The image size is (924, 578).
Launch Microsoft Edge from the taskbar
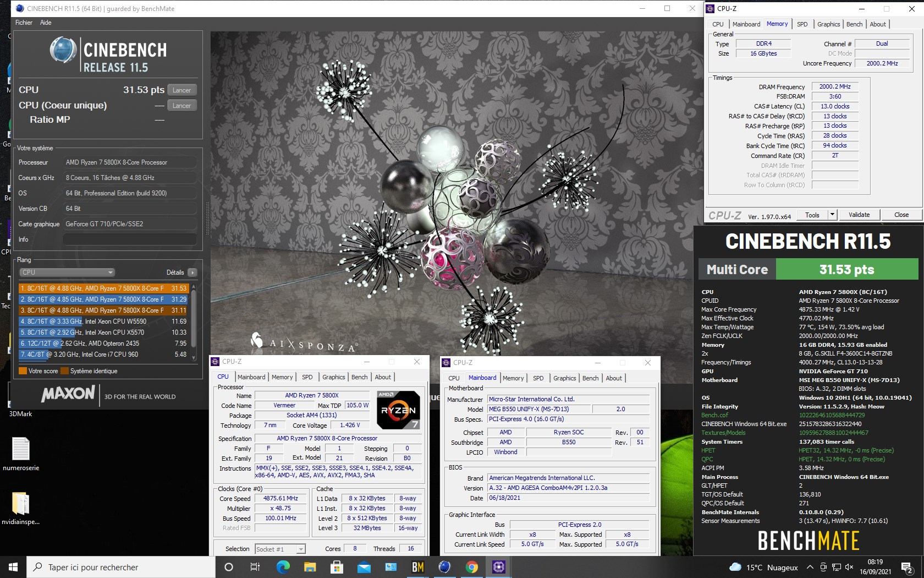pos(283,567)
